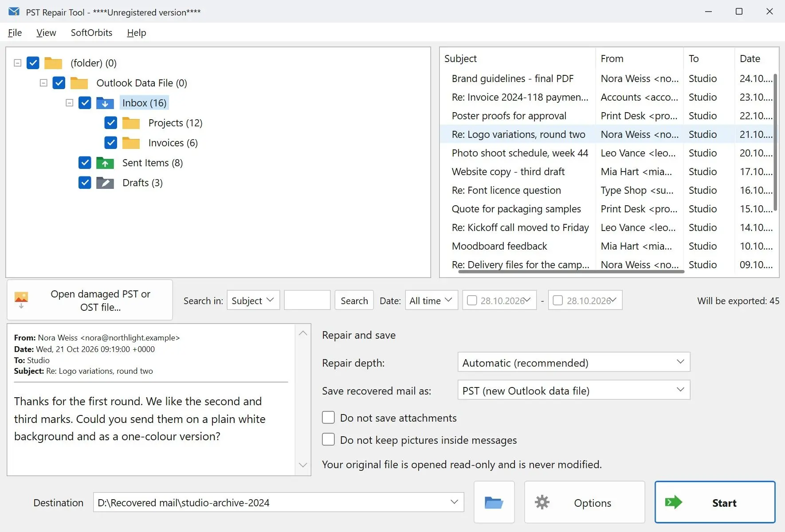Click the gear icon on Options
This screenshot has width=785, height=532.
[x=542, y=502]
